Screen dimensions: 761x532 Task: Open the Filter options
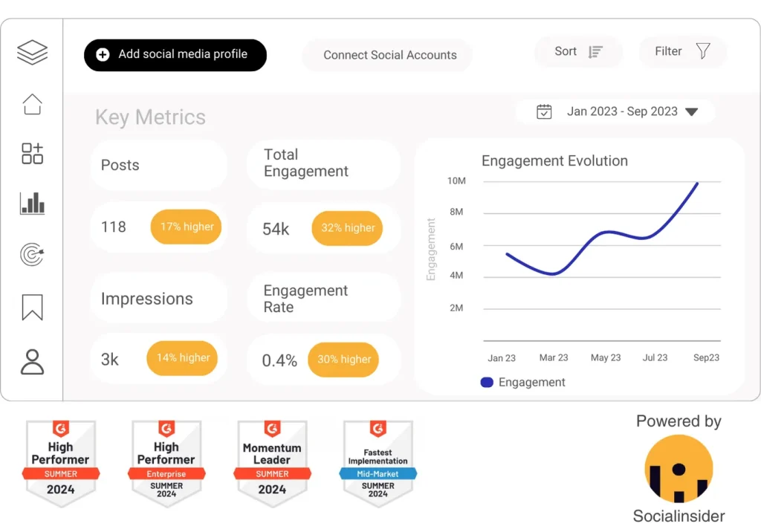[682, 51]
